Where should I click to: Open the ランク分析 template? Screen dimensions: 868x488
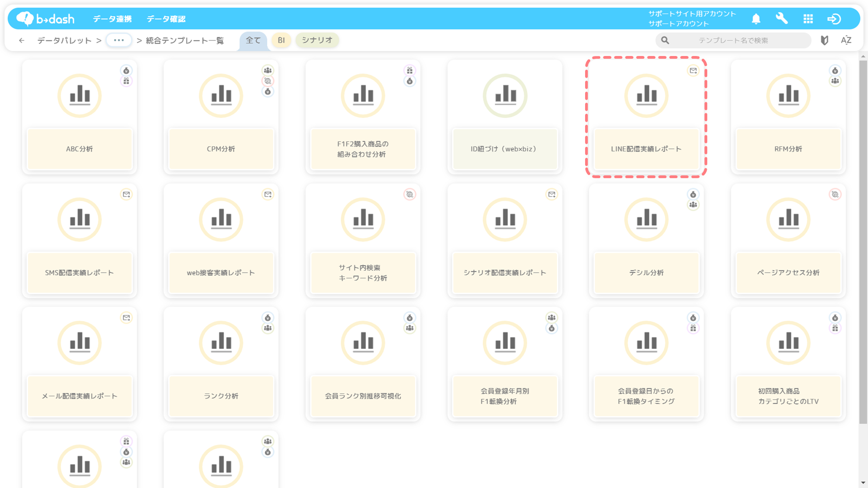click(x=221, y=396)
